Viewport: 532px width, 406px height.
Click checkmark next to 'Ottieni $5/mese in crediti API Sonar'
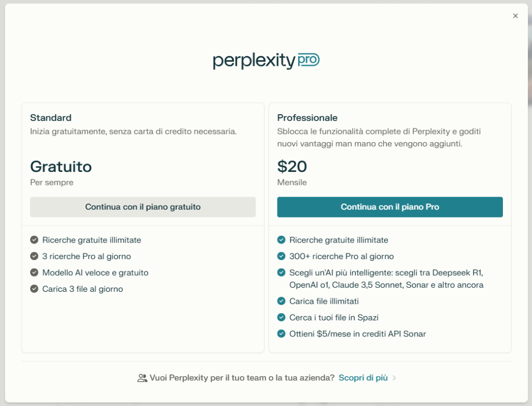click(281, 334)
